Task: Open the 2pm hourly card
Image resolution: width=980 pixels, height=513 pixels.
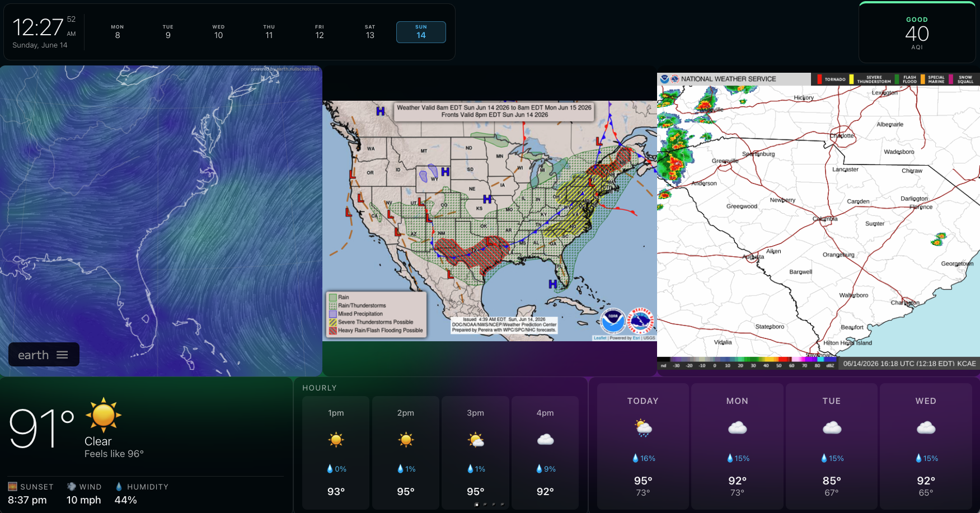Action: [x=406, y=453]
